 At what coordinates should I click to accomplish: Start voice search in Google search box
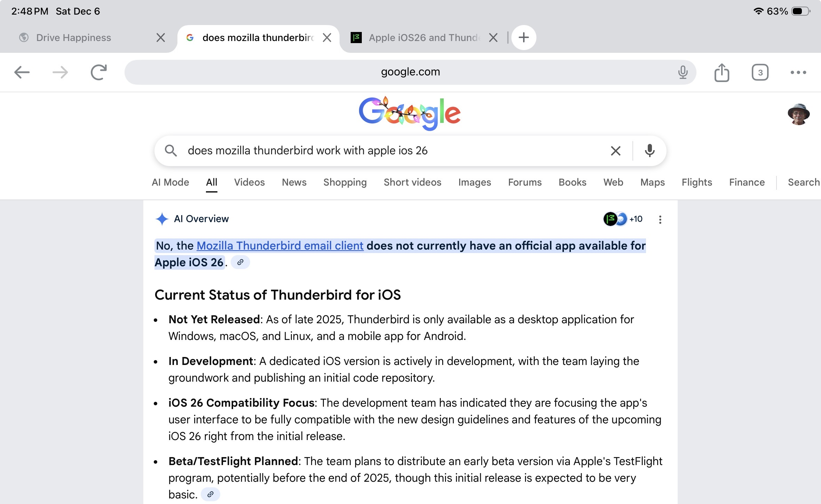pos(649,151)
